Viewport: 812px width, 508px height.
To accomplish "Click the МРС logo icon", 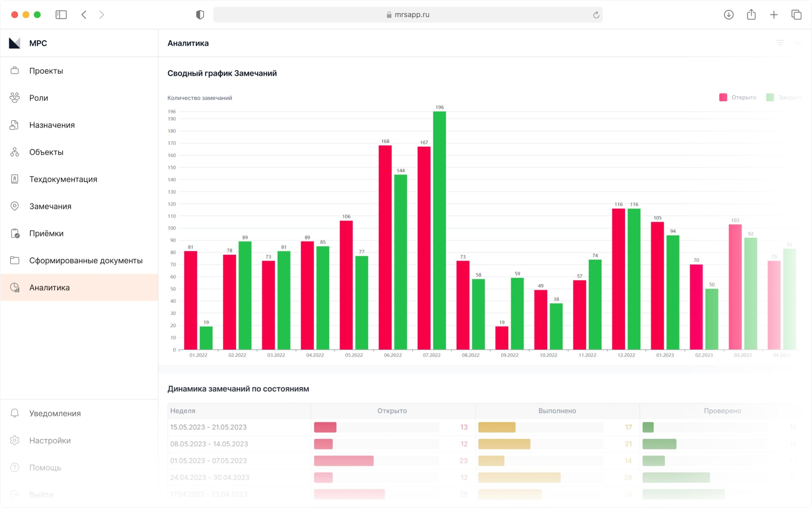I will click(14, 43).
